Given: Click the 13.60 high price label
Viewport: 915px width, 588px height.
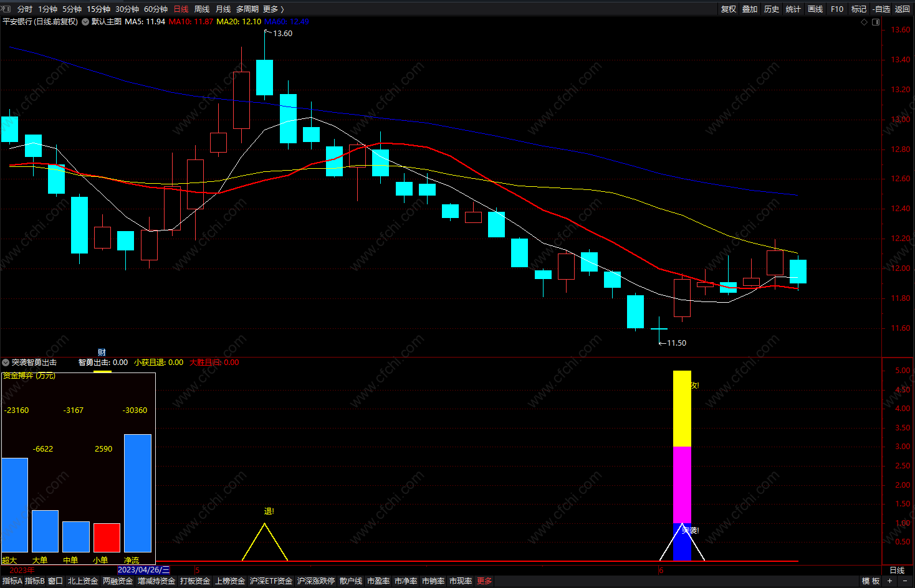Looking at the screenshot, I should point(283,34).
